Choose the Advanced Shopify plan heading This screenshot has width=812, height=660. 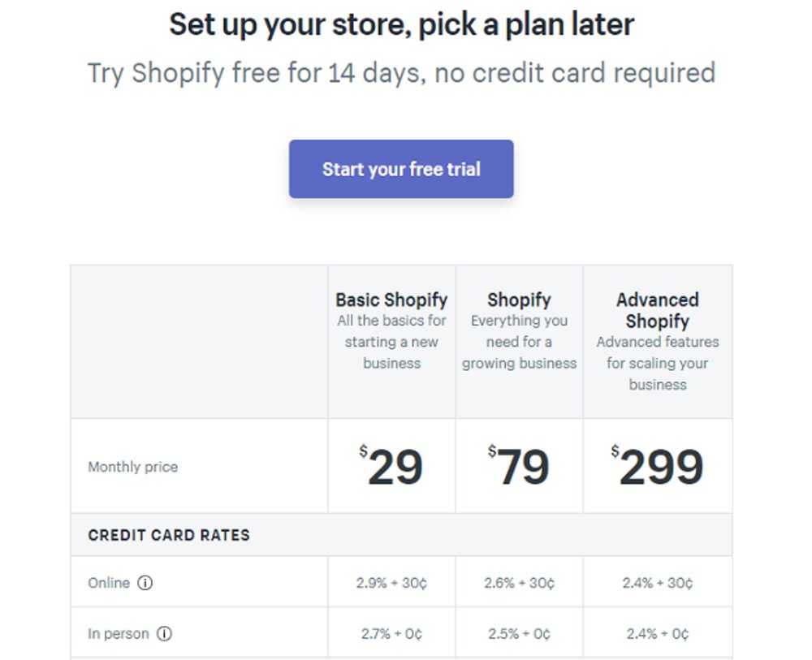point(657,310)
